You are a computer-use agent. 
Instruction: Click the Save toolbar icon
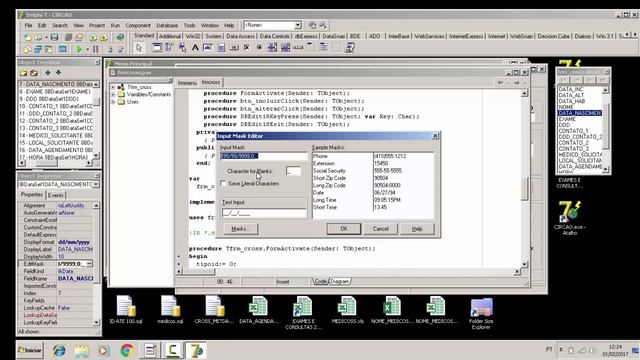click(54, 37)
